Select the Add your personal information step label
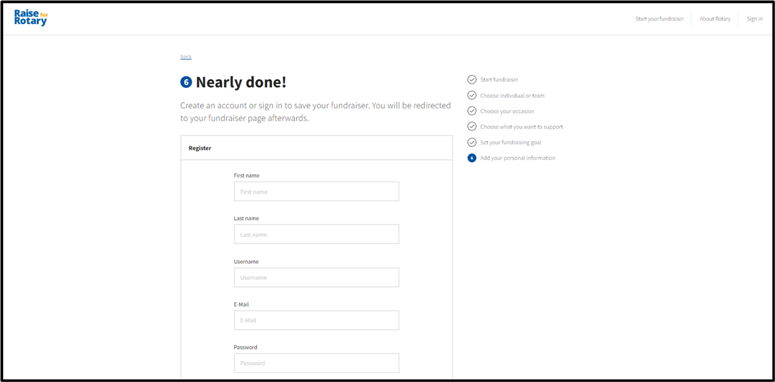The height and width of the screenshot is (382, 775). [517, 158]
